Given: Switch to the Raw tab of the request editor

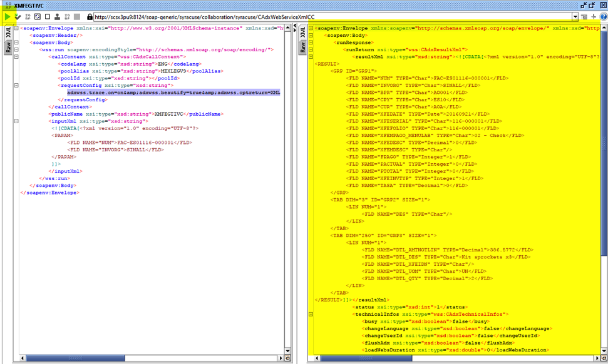Looking at the screenshot, I should tap(8, 46).
